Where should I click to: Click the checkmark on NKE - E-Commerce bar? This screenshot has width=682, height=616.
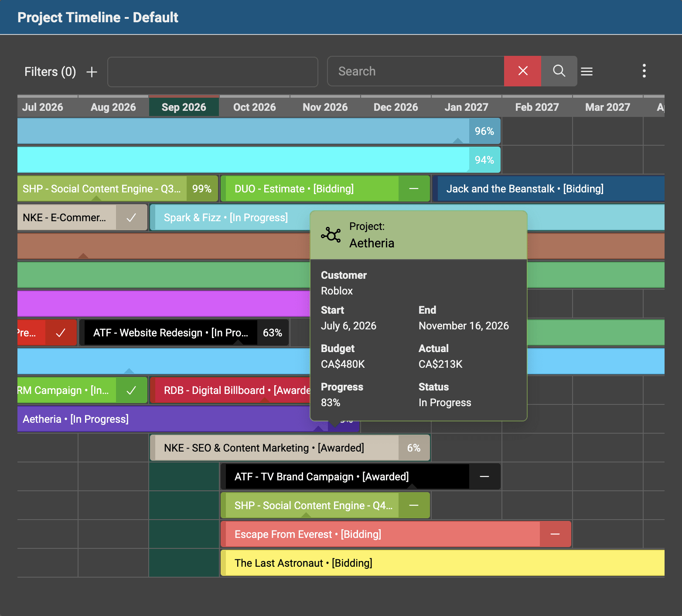click(131, 218)
